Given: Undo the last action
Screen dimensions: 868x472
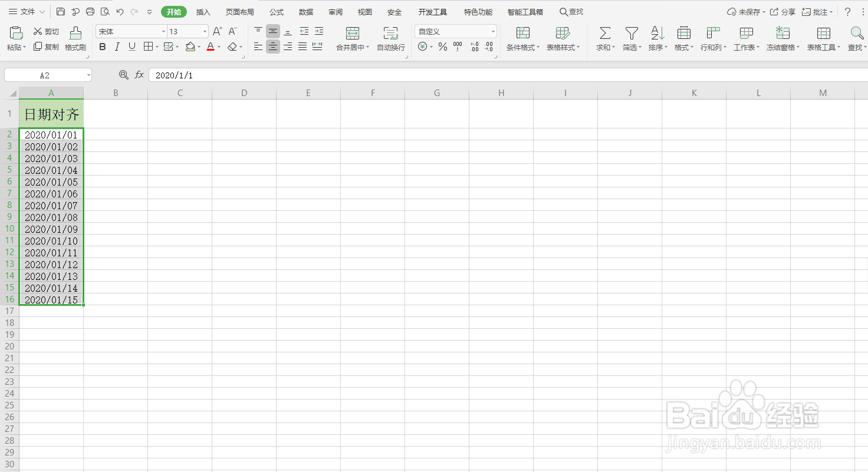Looking at the screenshot, I should pos(120,12).
